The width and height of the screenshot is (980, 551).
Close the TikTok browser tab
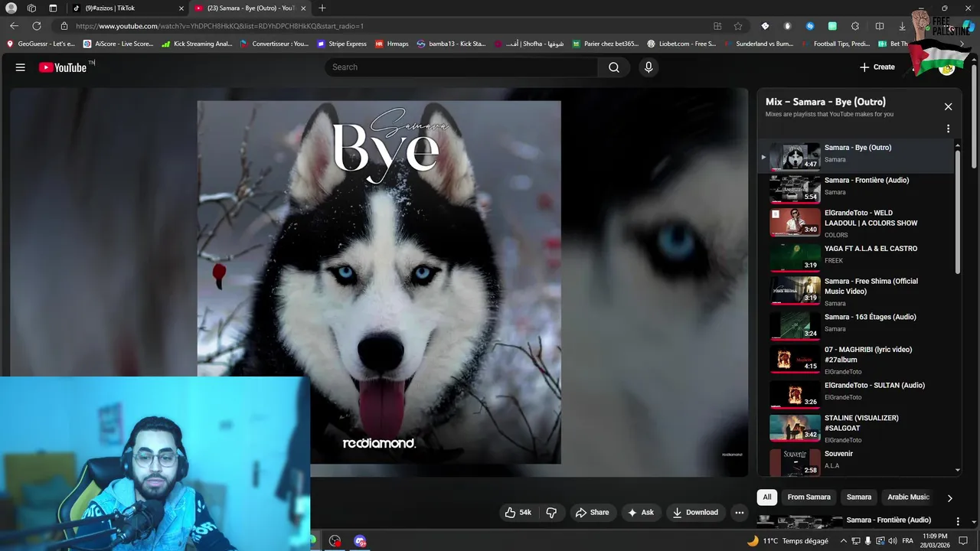point(181,8)
